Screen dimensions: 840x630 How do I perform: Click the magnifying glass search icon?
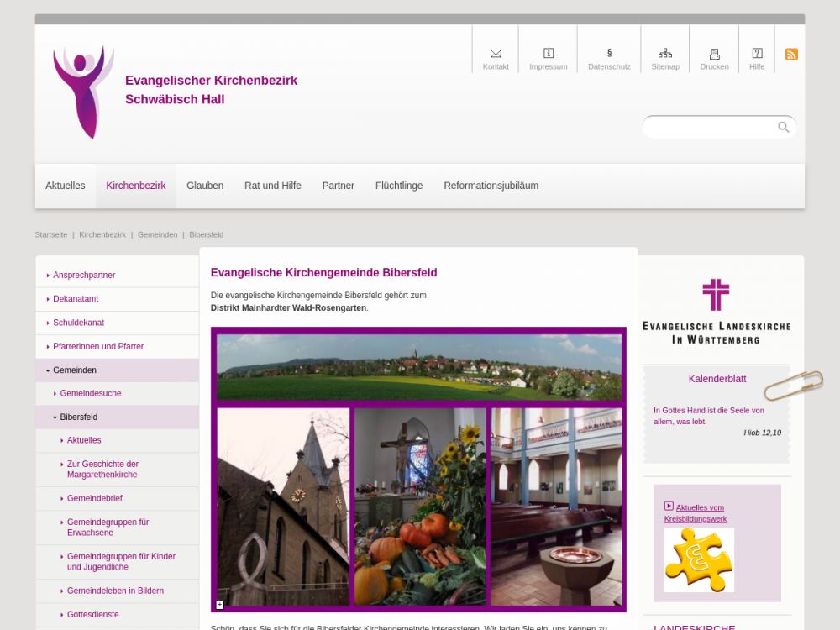point(783,128)
